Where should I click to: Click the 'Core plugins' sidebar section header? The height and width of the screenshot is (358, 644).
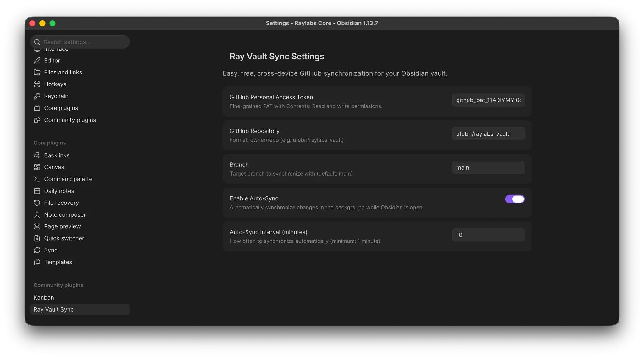(50, 143)
